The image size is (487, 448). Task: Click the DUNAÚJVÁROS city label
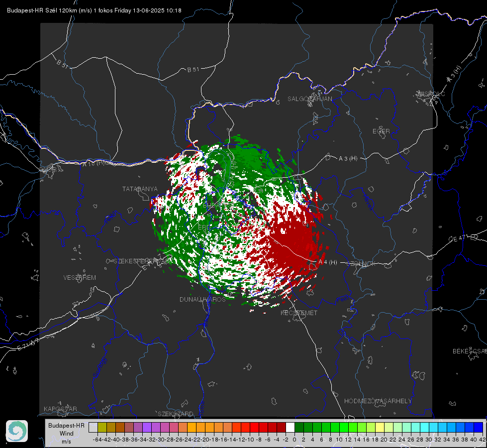202,299
